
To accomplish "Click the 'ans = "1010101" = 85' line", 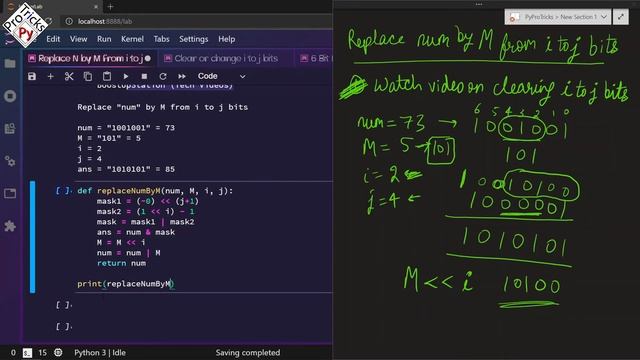I will (126, 169).
